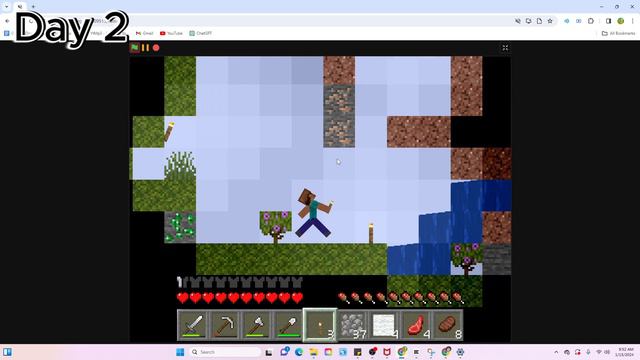This screenshot has height=360, width=640.
Task: Open the tab search dropdown arrow
Action: point(7,7)
